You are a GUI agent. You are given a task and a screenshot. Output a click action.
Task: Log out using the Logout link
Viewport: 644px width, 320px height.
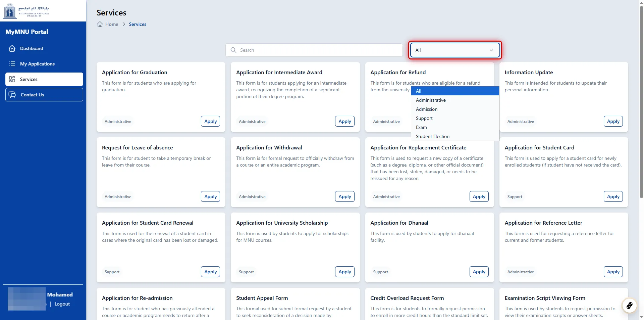pyautogui.click(x=62, y=304)
